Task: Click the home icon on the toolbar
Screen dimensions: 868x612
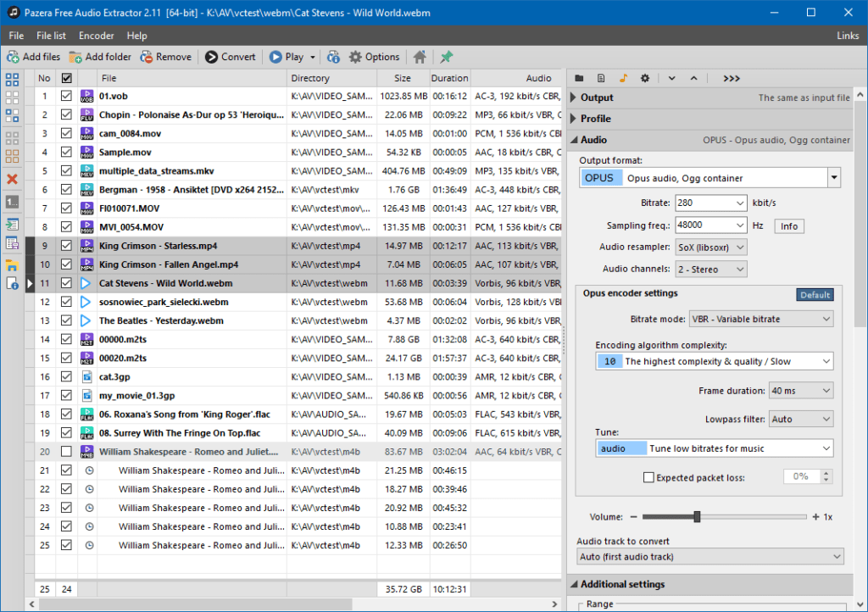Action: coord(419,57)
